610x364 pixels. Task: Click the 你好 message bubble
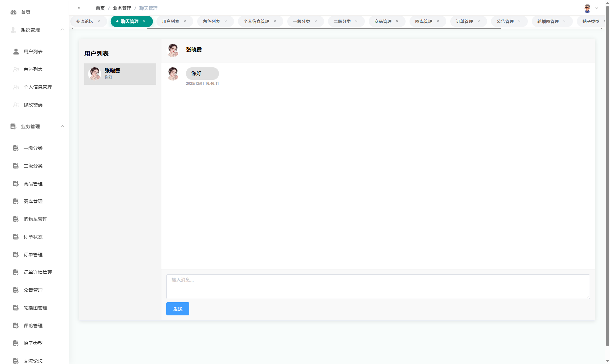pos(202,73)
